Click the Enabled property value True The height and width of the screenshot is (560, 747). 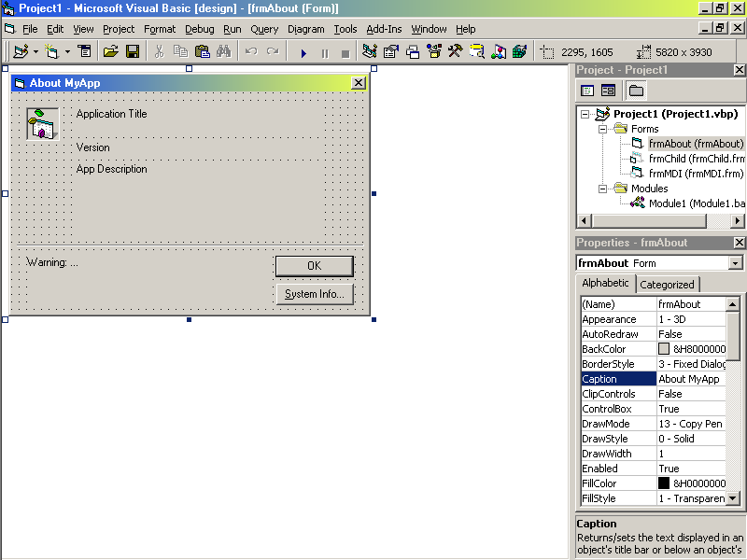pos(692,469)
